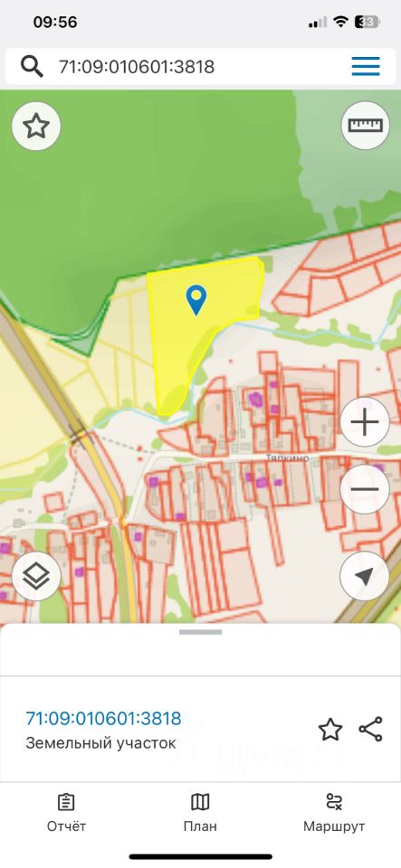
Task: Tap the magnifier search icon
Action: (32, 67)
